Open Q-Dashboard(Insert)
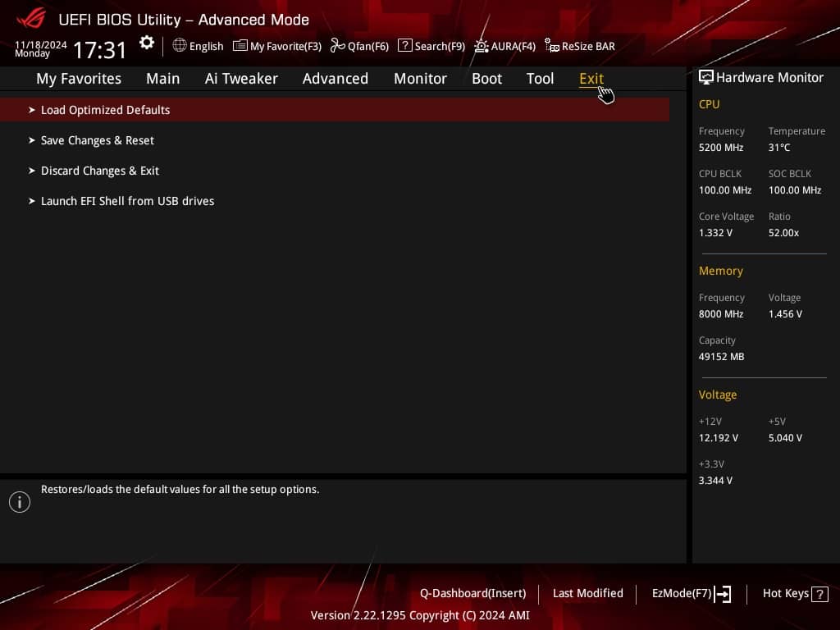Screen dimensions: 840x630 tap(473, 594)
